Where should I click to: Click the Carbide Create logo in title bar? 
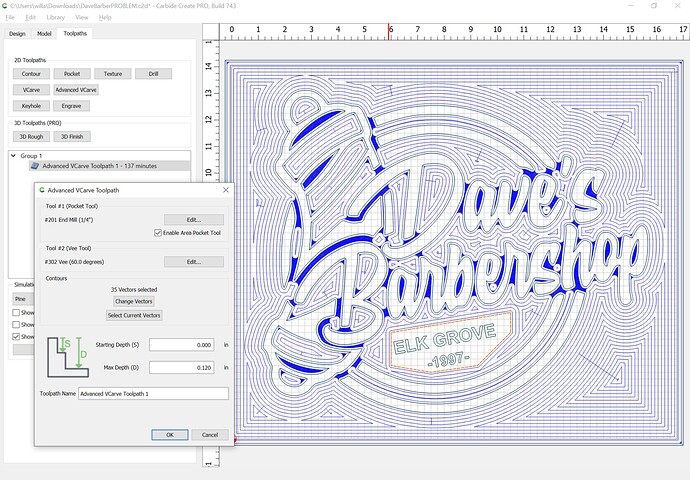[6, 5]
